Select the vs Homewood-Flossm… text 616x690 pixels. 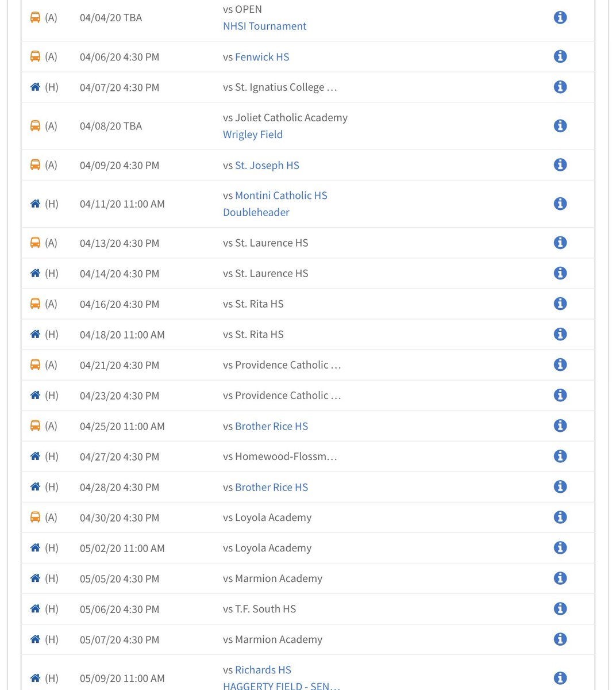(x=280, y=457)
